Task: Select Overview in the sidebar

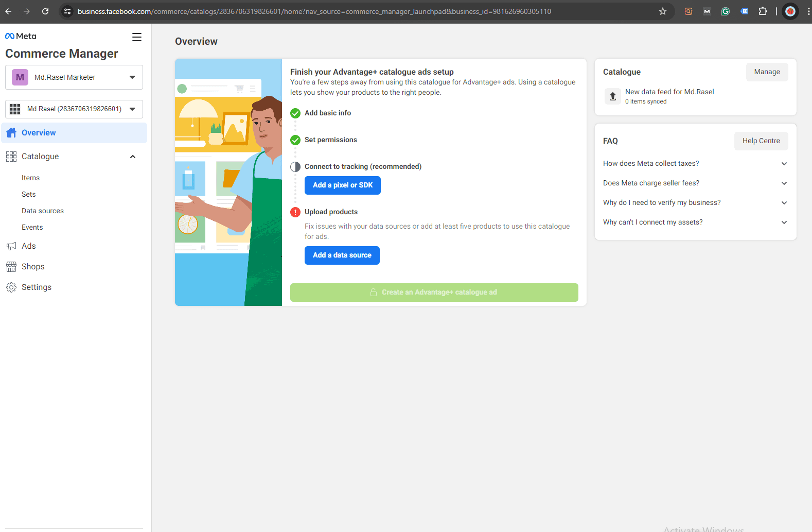Action: [x=74, y=133]
